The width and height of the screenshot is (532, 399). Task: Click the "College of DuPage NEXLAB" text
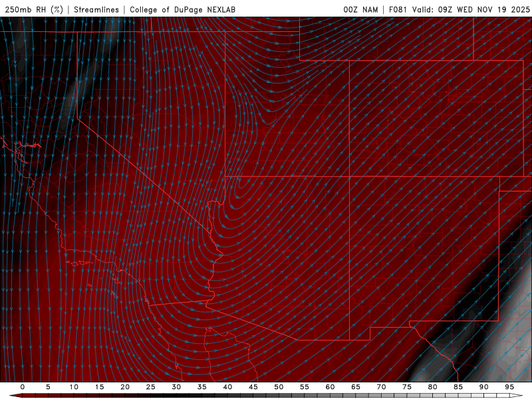(182, 9)
